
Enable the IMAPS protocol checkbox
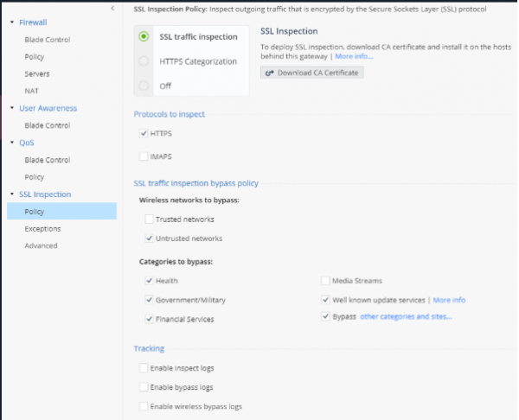pos(144,156)
